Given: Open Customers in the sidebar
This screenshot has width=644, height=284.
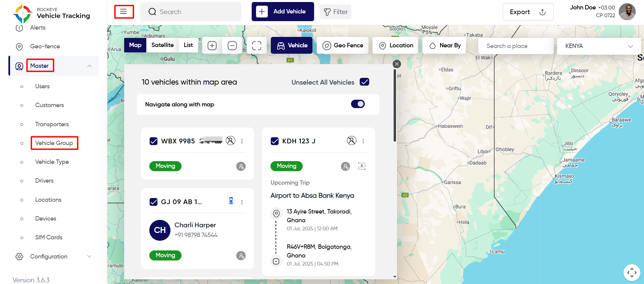Looking at the screenshot, I should tap(49, 105).
